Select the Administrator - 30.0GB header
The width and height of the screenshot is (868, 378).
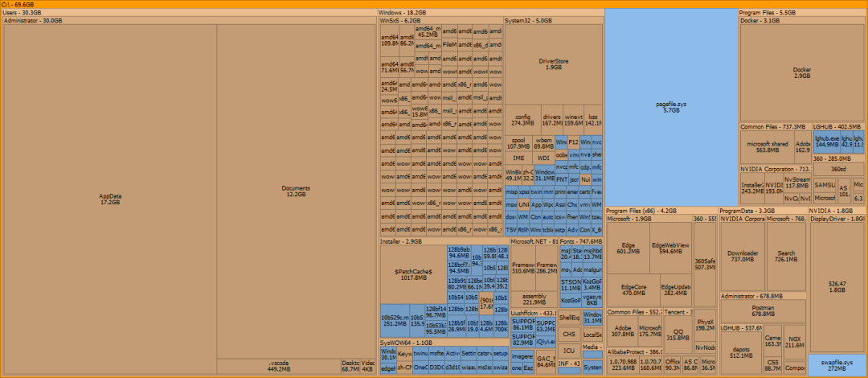coord(190,20)
